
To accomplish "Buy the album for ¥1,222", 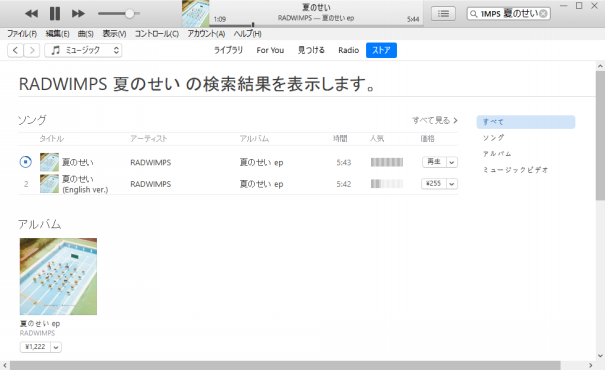I will [35, 347].
